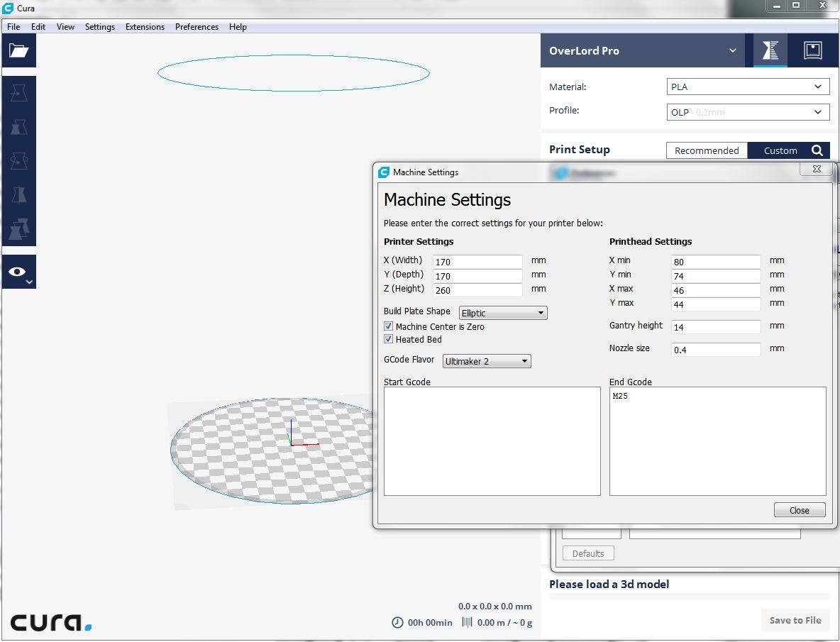Image resolution: width=840 pixels, height=642 pixels.
Task: Open the Edit menu
Action: 38,27
